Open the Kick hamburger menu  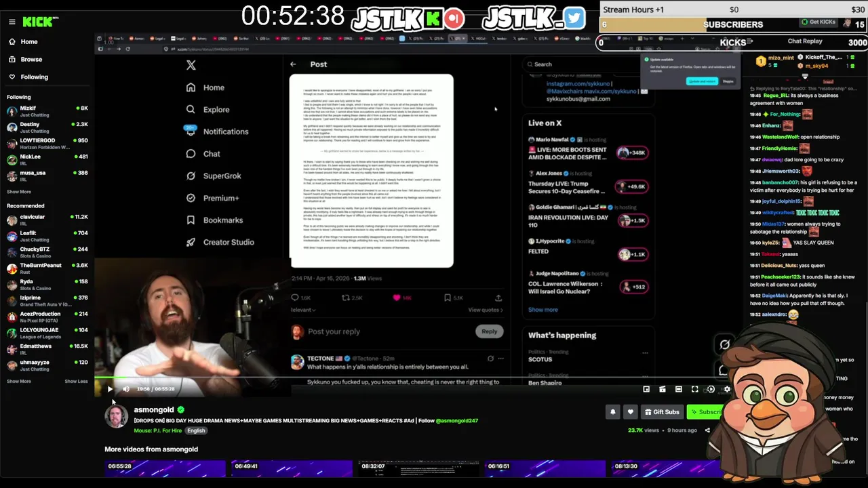click(x=12, y=22)
